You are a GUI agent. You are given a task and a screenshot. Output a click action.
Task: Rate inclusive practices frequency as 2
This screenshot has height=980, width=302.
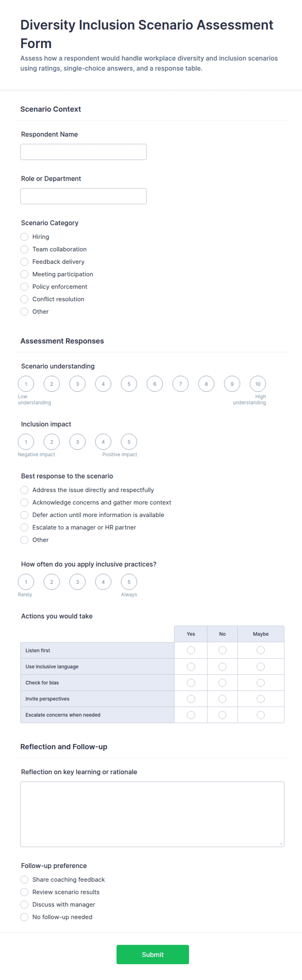pyautogui.click(x=52, y=582)
